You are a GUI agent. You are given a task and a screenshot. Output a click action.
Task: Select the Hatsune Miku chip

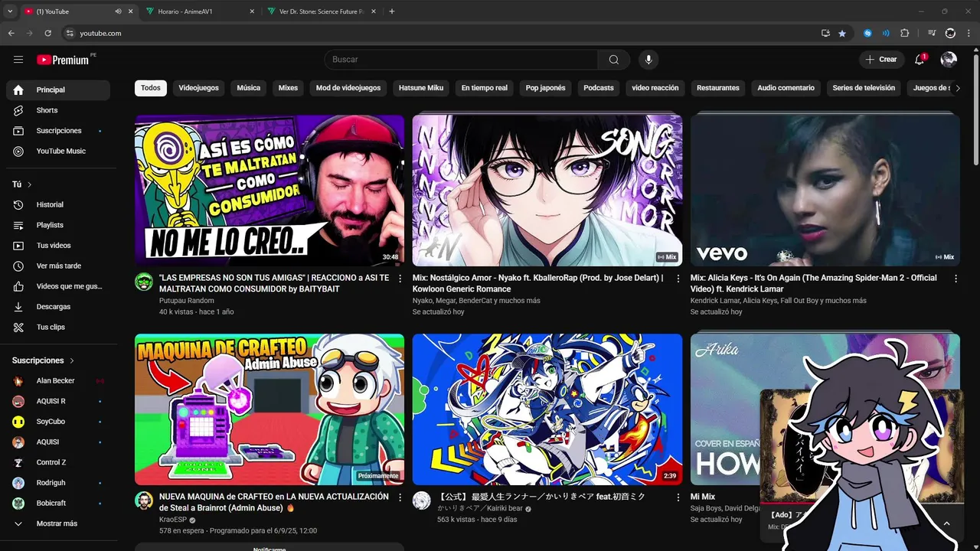[421, 88]
